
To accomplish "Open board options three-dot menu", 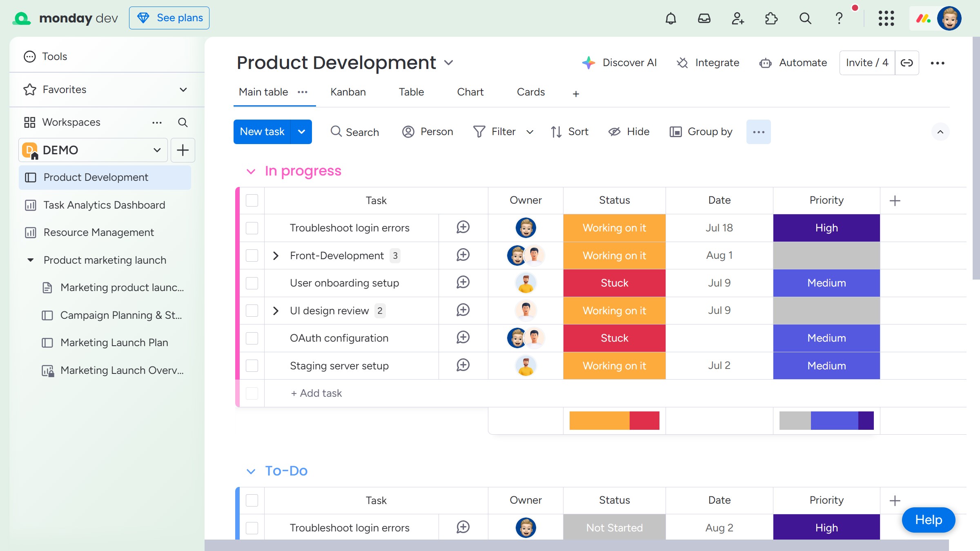I will [937, 63].
